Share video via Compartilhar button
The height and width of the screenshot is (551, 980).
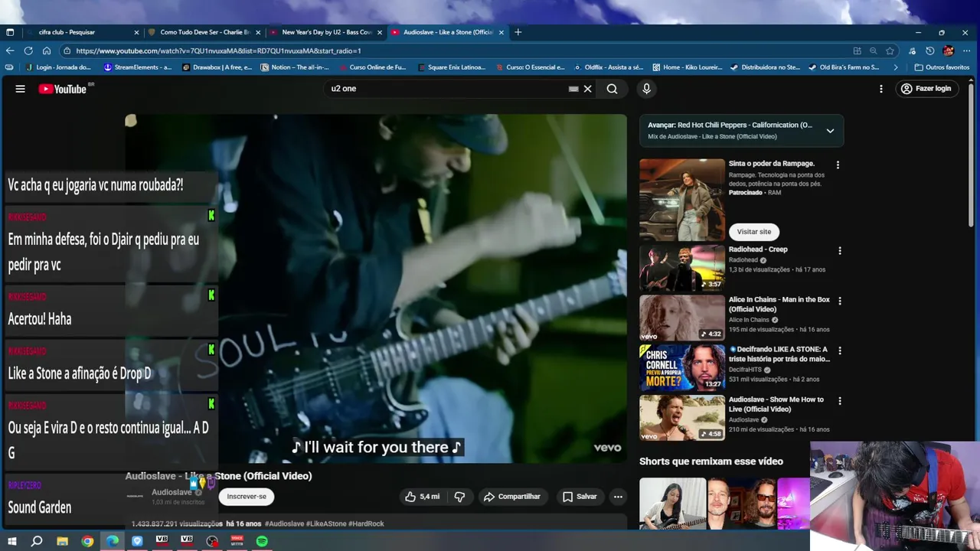511,497
